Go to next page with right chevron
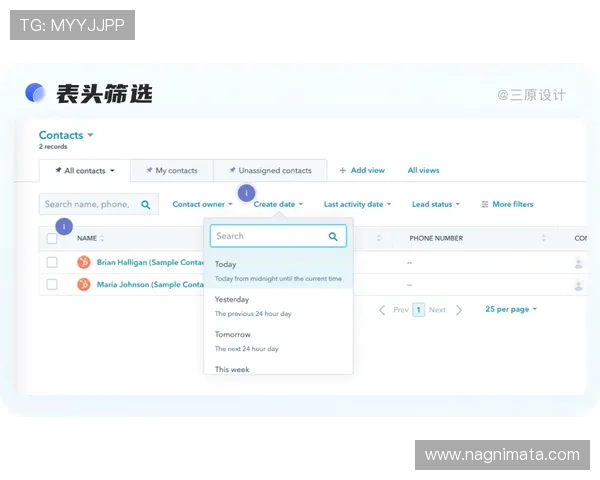 click(x=459, y=310)
